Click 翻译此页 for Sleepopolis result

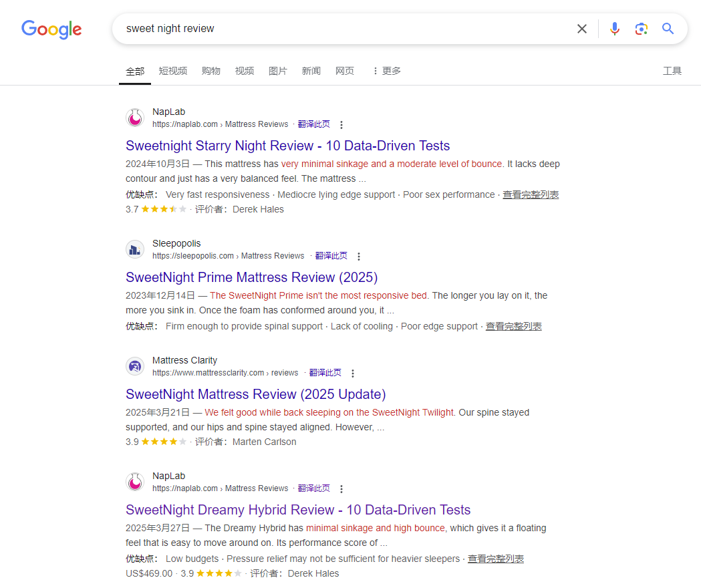click(331, 256)
